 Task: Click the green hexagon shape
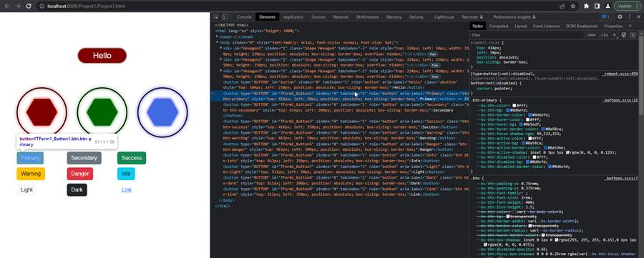pos(102,111)
